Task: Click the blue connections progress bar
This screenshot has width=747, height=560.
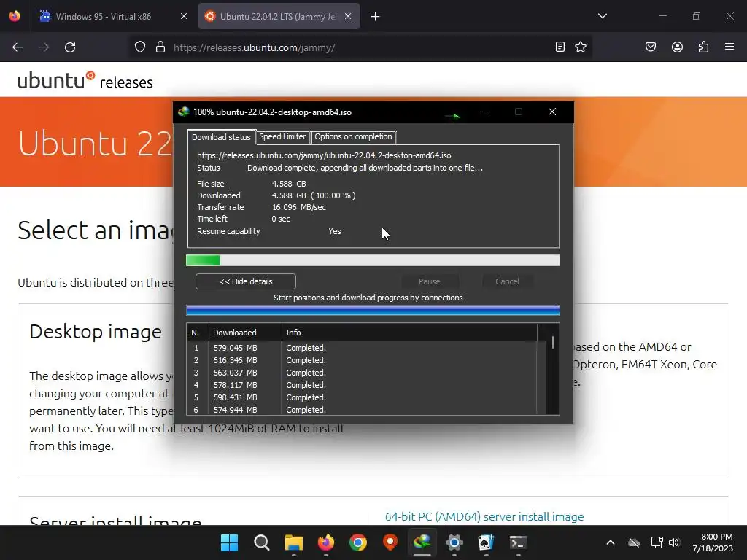Action: coord(373,311)
